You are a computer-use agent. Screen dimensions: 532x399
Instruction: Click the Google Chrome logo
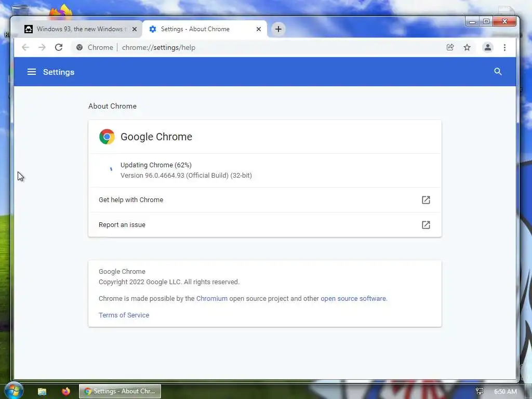[x=107, y=137]
